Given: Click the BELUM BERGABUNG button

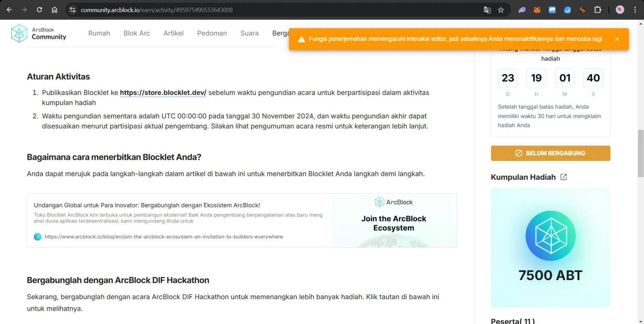Looking at the screenshot, I should pos(551,153).
